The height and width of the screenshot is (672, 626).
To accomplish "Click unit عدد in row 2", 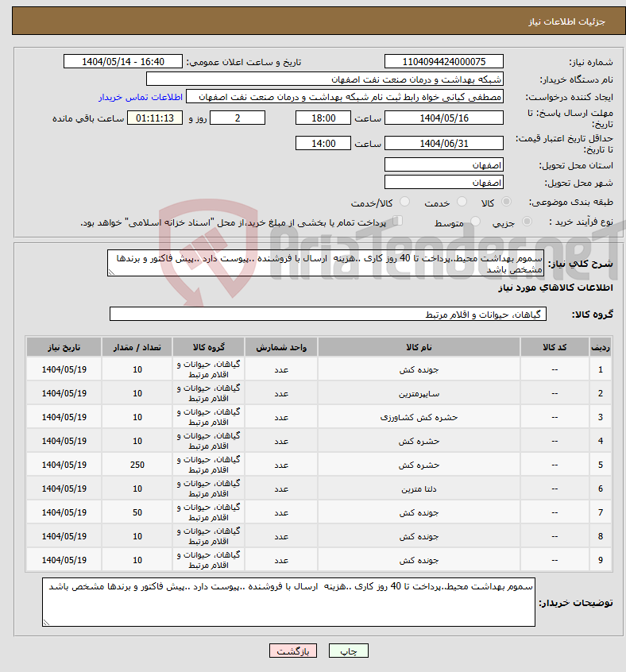I will click(x=281, y=393).
